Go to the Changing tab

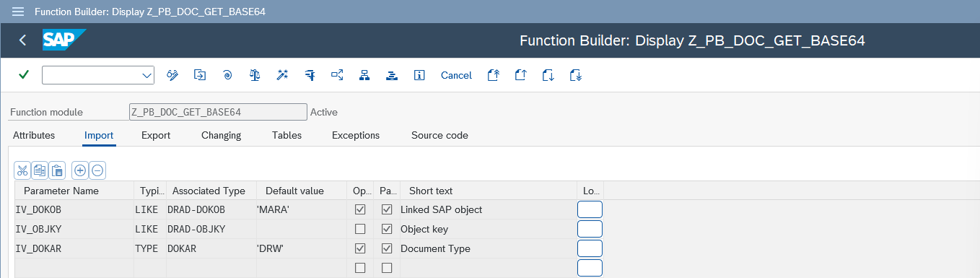coord(222,135)
